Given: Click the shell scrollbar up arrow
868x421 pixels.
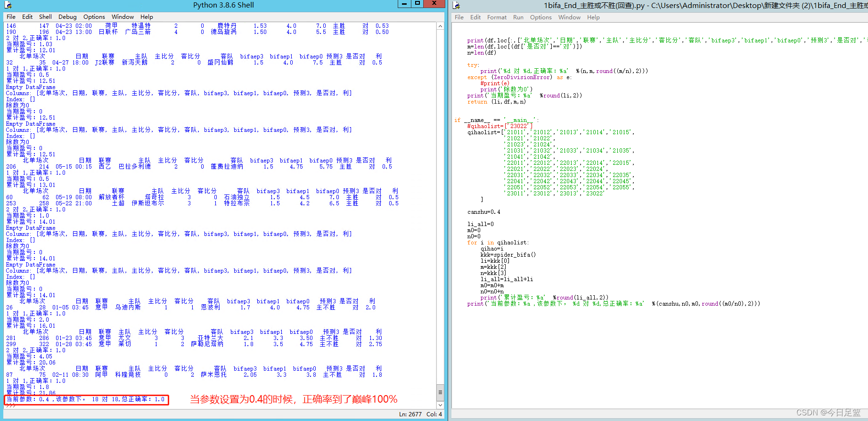Looking at the screenshot, I should pyautogui.click(x=440, y=26).
